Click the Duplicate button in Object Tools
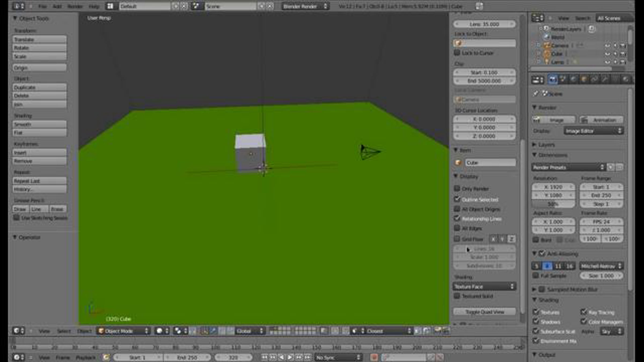Screen dimensions: 644x362 coord(39,87)
